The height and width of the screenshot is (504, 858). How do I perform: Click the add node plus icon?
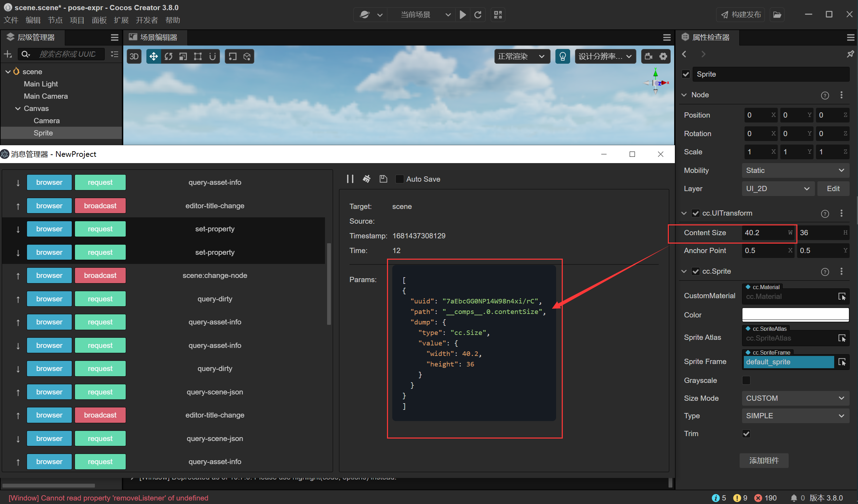[x=8, y=54]
